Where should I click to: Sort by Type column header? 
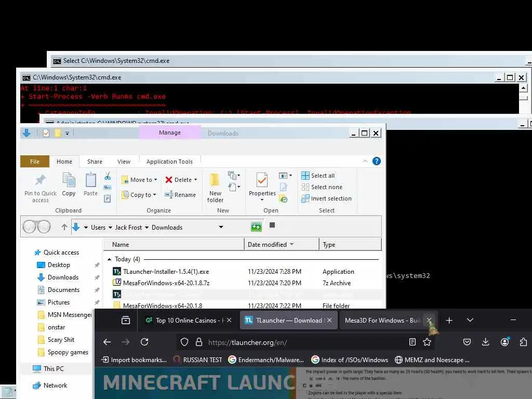[x=350, y=245]
